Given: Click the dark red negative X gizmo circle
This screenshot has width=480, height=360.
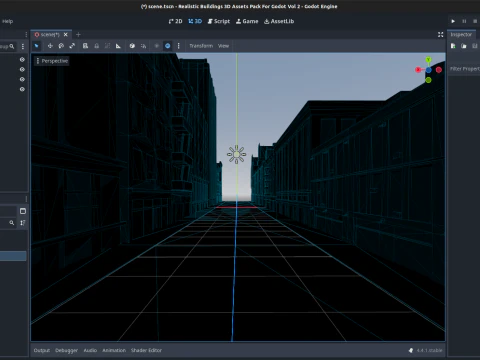Looking at the screenshot, I should click(439, 70).
